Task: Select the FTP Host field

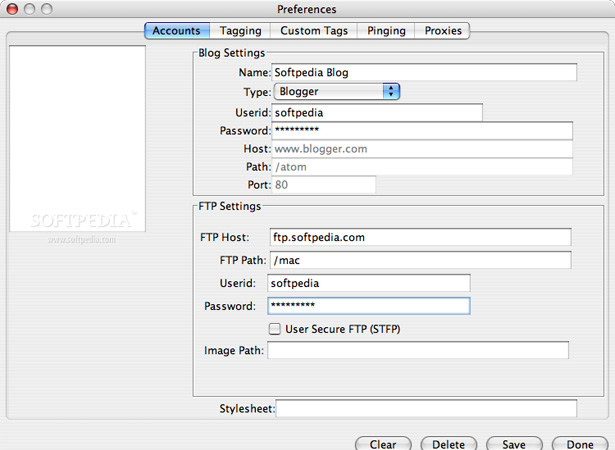Action: click(x=420, y=237)
